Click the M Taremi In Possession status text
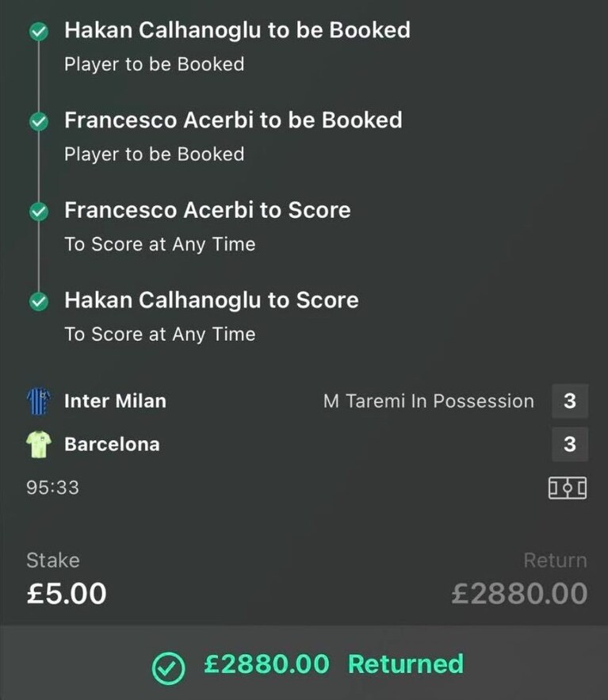 click(x=429, y=401)
